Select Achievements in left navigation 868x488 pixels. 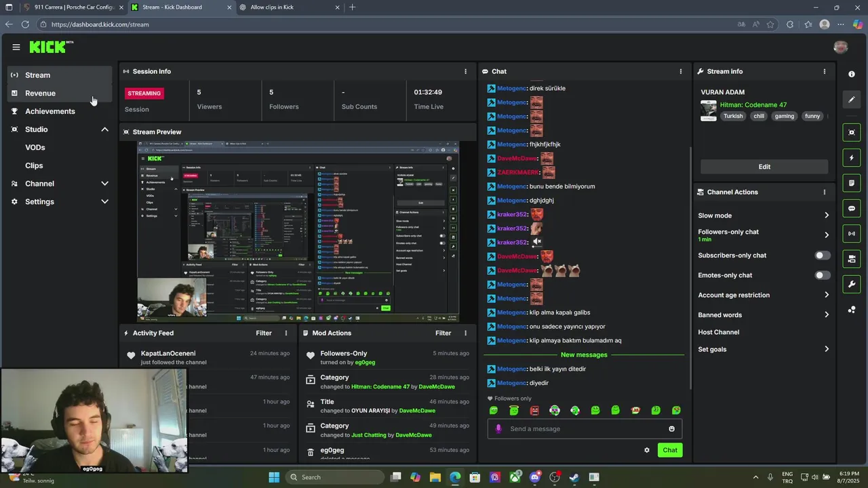pos(60,111)
